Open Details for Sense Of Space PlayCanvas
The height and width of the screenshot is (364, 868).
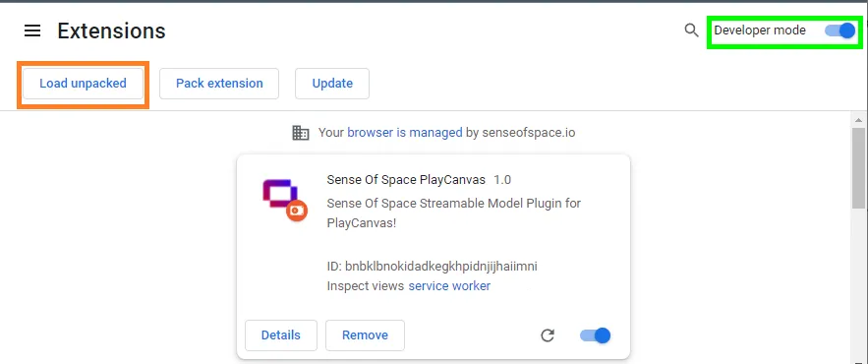tap(281, 335)
